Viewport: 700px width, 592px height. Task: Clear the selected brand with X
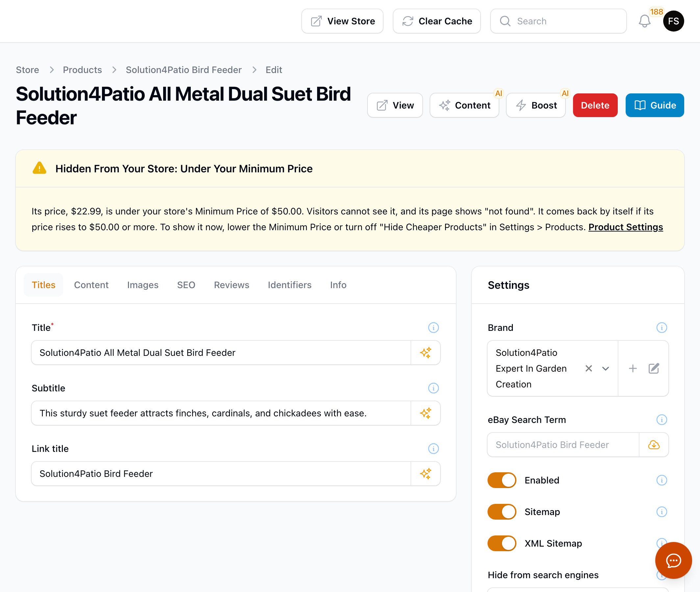click(x=588, y=368)
